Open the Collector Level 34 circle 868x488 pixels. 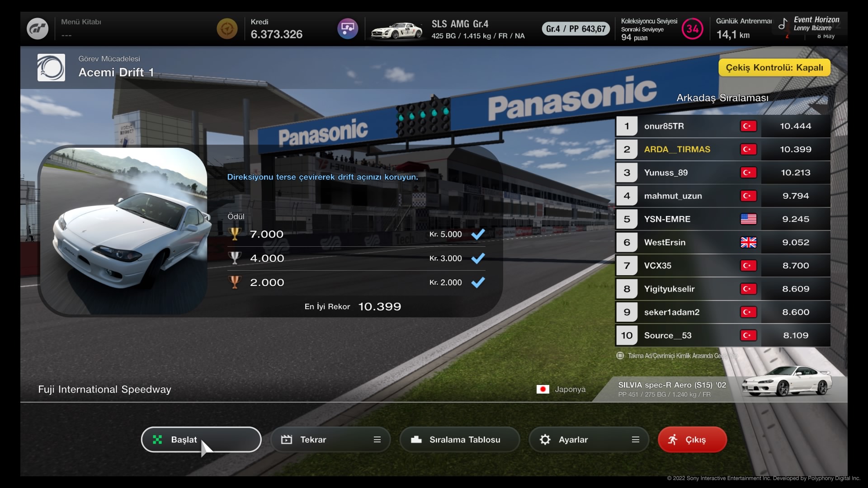(x=692, y=29)
